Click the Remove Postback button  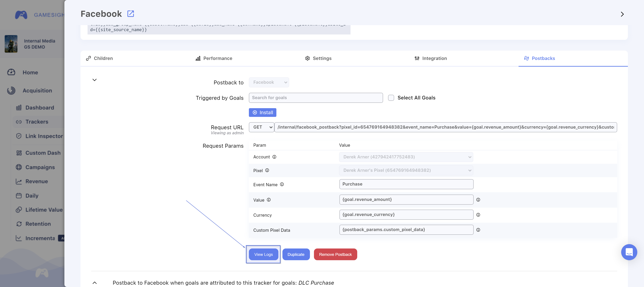(335, 254)
